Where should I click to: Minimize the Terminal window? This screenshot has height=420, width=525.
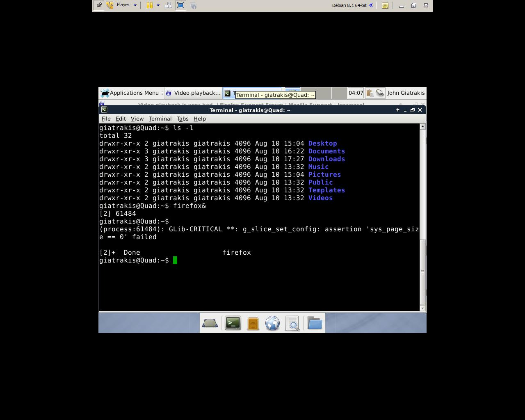point(405,110)
